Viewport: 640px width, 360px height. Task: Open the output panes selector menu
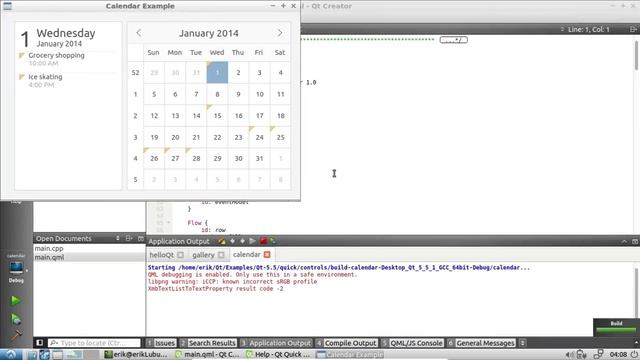[x=522, y=343]
